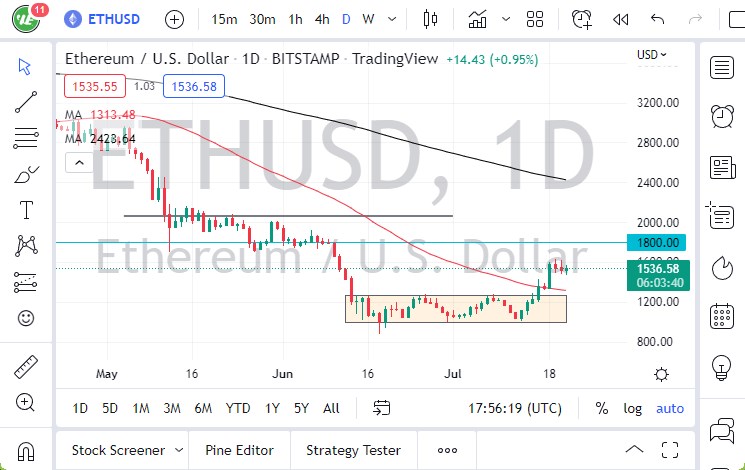
Task: Open the Ideas lightbulb panel
Action: pyautogui.click(x=721, y=367)
